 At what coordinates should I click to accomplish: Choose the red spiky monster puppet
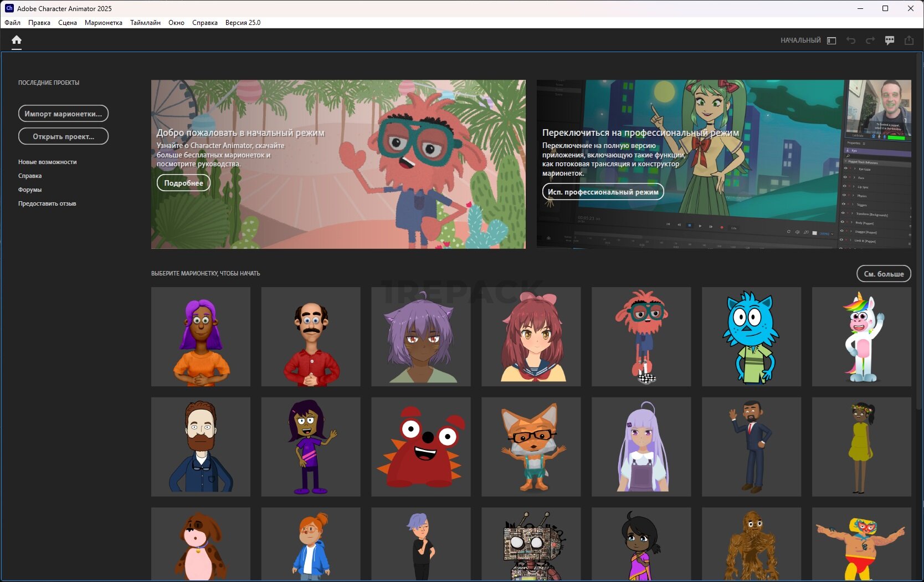click(x=421, y=447)
